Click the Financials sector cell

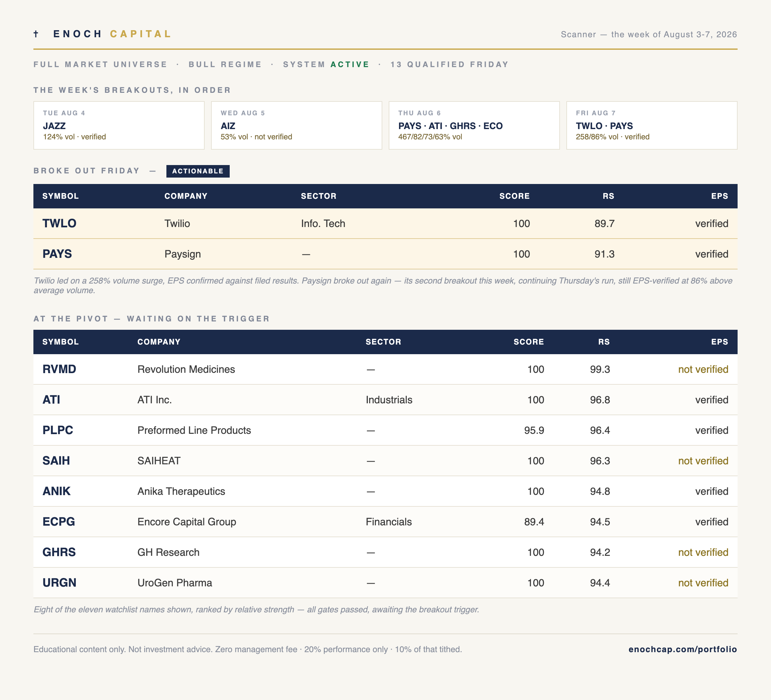[389, 522]
